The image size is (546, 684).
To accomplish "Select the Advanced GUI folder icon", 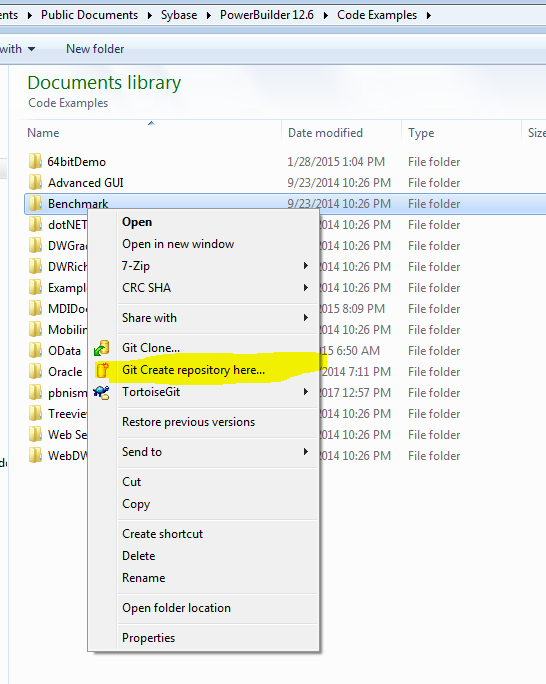I will pos(35,182).
